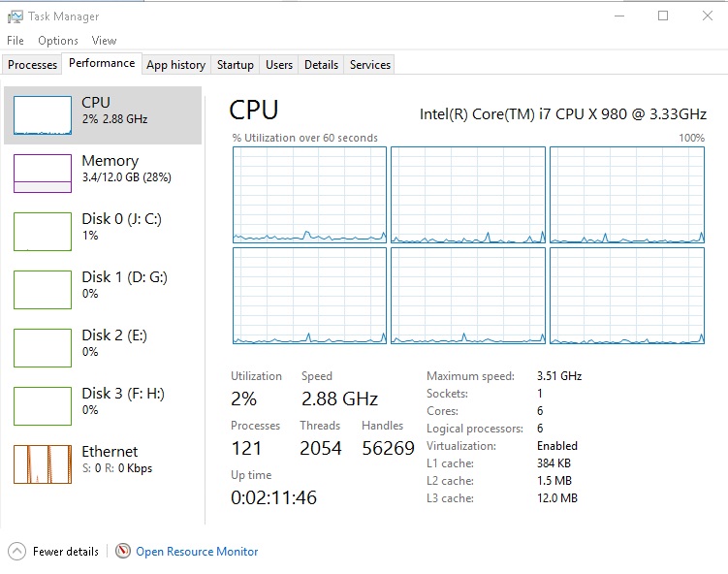Open the Options menu
The image size is (728, 574).
tap(58, 41)
